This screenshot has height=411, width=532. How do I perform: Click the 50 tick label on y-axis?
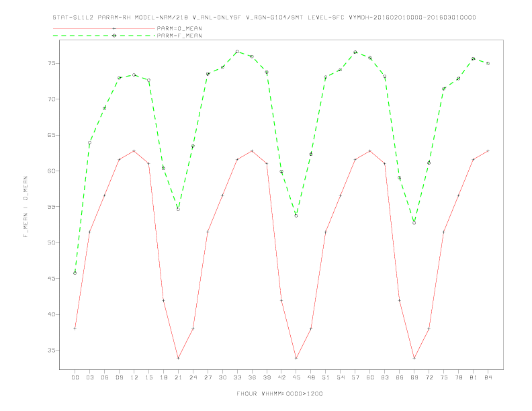point(52,243)
